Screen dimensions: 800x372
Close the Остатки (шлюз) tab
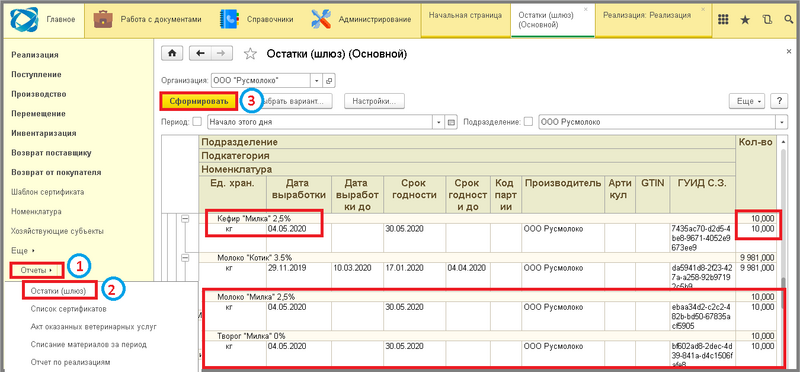click(x=586, y=9)
